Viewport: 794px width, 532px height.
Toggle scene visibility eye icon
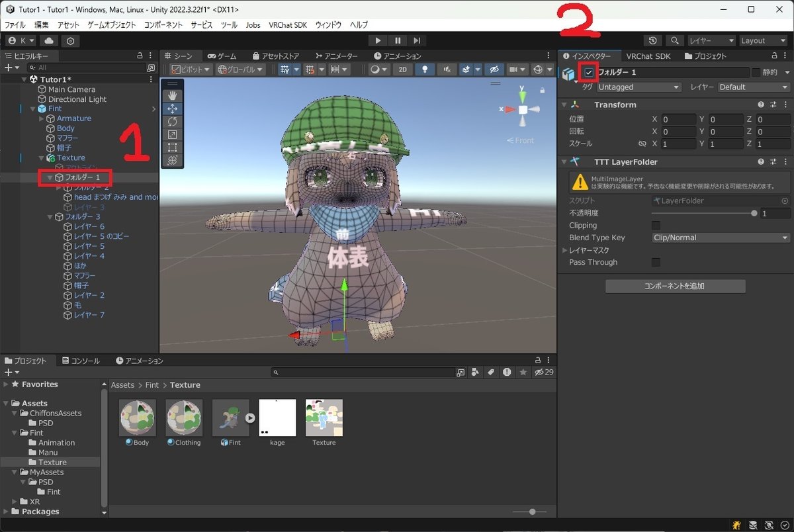pyautogui.click(x=494, y=69)
